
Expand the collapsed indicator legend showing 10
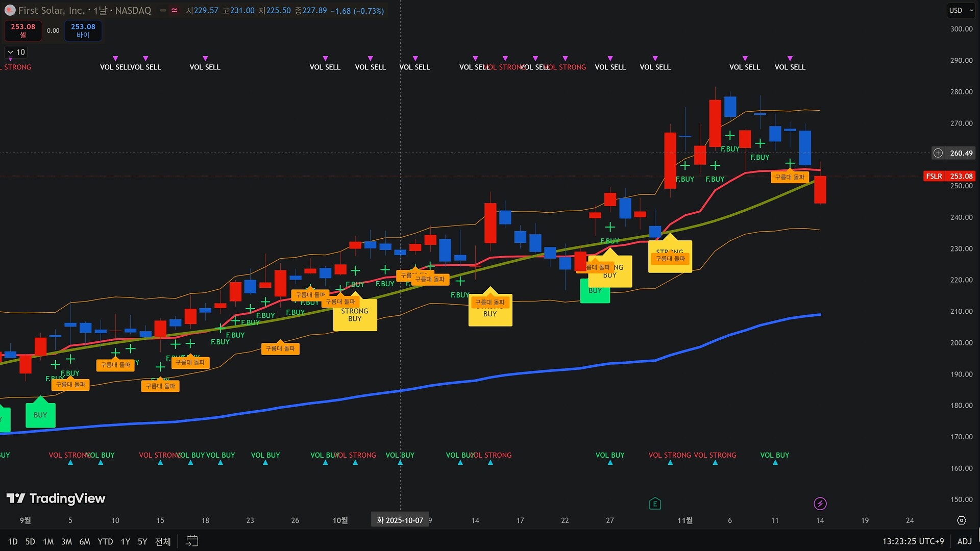coord(16,52)
